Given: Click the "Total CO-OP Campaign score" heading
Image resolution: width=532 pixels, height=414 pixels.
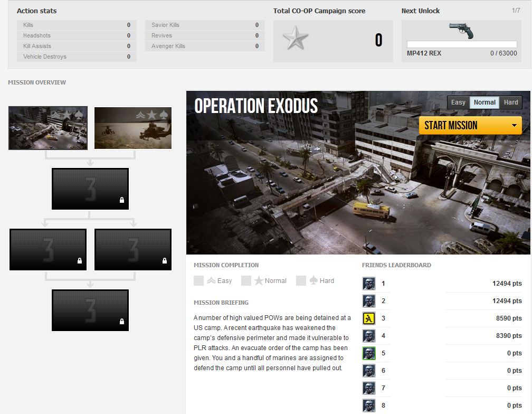Looking at the screenshot, I should point(319,11).
